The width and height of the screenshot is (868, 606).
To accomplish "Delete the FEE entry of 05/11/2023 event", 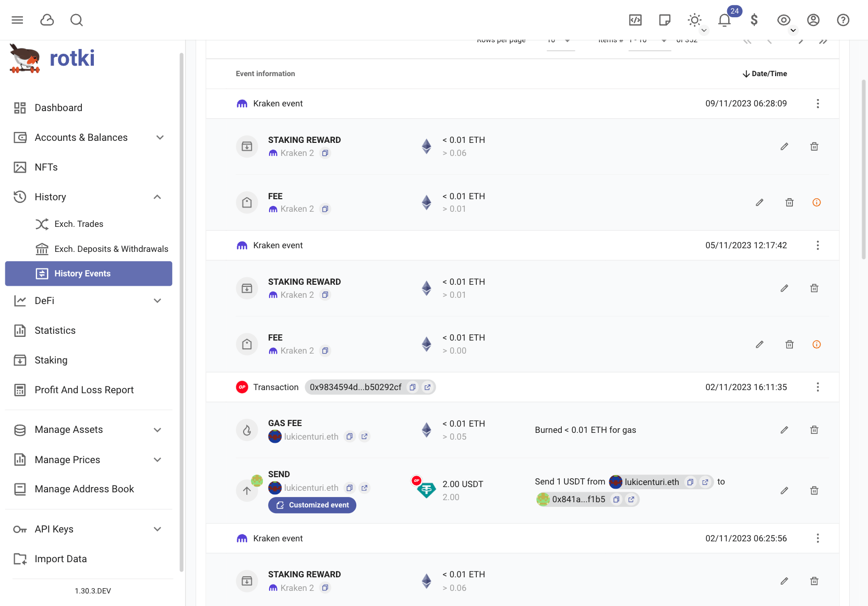I will pyautogui.click(x=790, y=344).
